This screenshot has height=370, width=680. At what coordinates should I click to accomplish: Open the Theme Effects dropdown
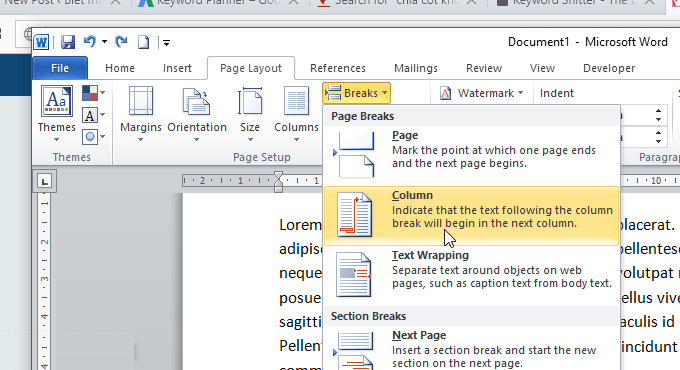93,138
